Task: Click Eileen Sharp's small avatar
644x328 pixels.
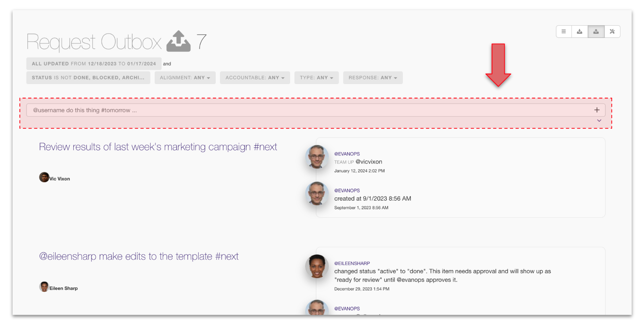Action: point(44,287)
